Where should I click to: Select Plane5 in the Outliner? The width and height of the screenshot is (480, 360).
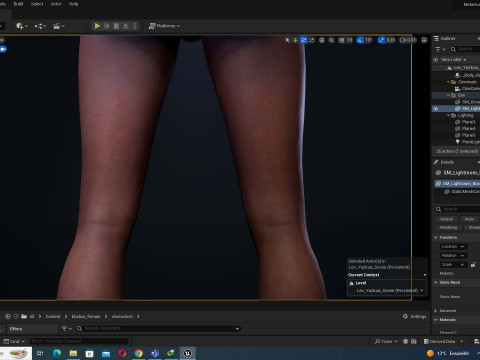(x=468, y=135)
